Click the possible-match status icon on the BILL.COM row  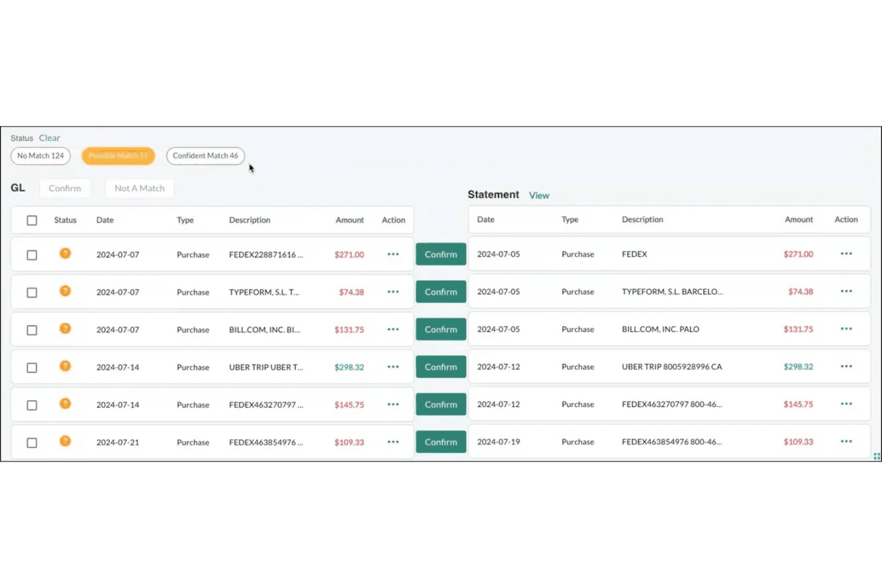click(x=66, y=328)
